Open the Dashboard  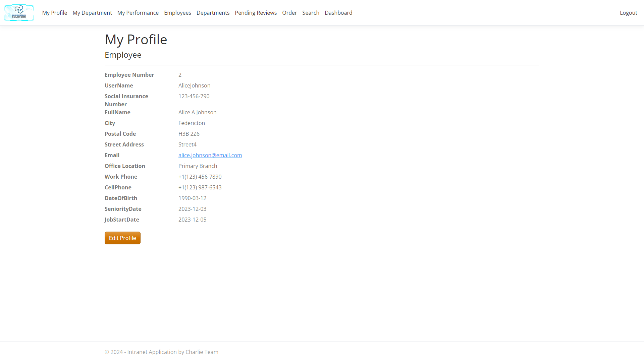pos(338,13)
